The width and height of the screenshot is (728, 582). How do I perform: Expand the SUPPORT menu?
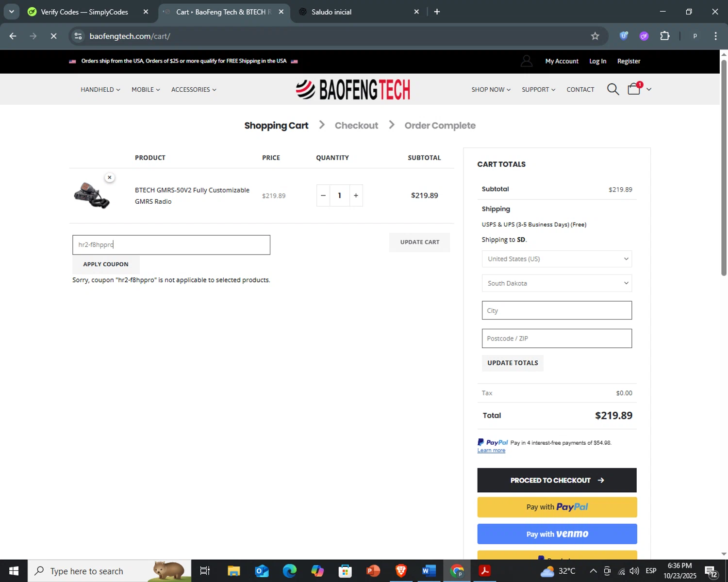pyautogui.click(x=539, y=89)
